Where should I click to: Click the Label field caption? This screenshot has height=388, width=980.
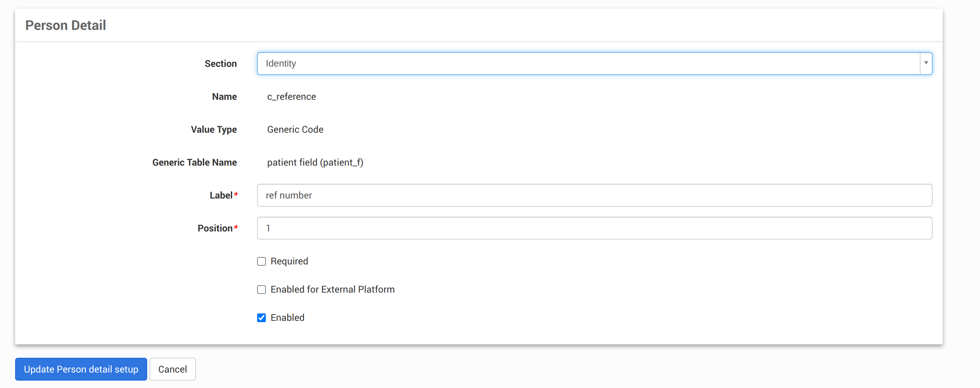(221, 196)
